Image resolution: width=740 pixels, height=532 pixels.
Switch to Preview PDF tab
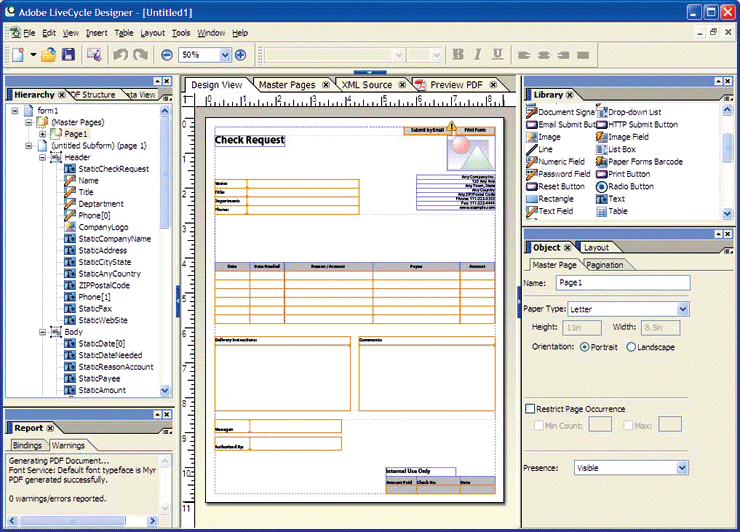[456, 85]
